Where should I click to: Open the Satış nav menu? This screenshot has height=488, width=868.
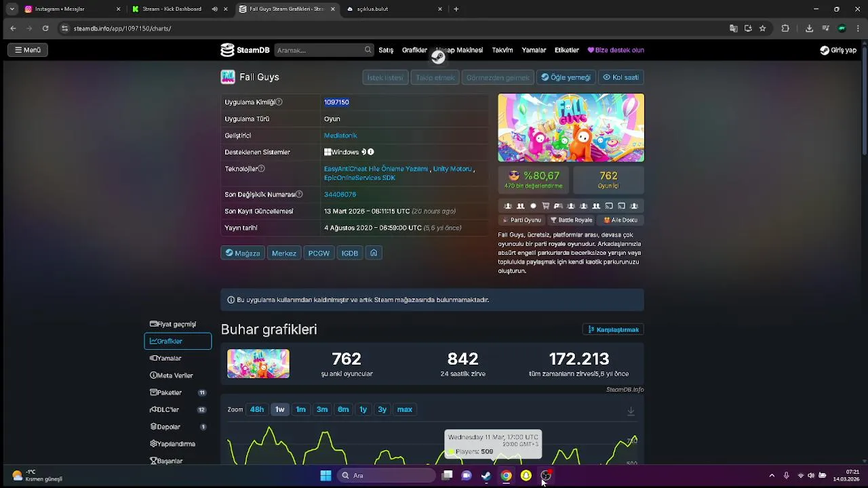386,50
